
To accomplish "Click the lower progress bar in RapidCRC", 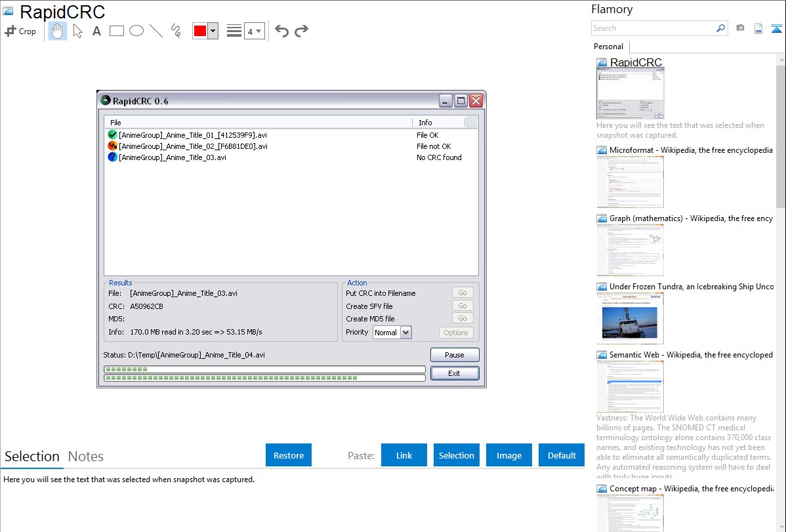I will coord(264,378).
